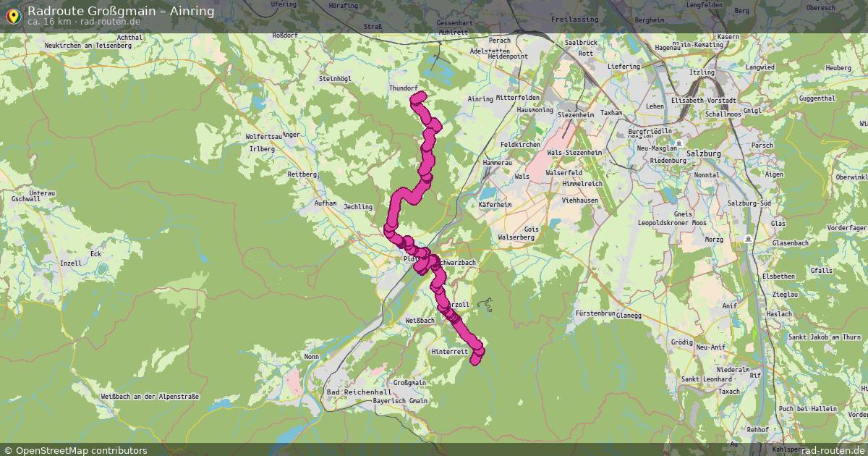Screen dimensions: 868x456
Task: Click the Hammerau place label
Action: click(497, 163)
